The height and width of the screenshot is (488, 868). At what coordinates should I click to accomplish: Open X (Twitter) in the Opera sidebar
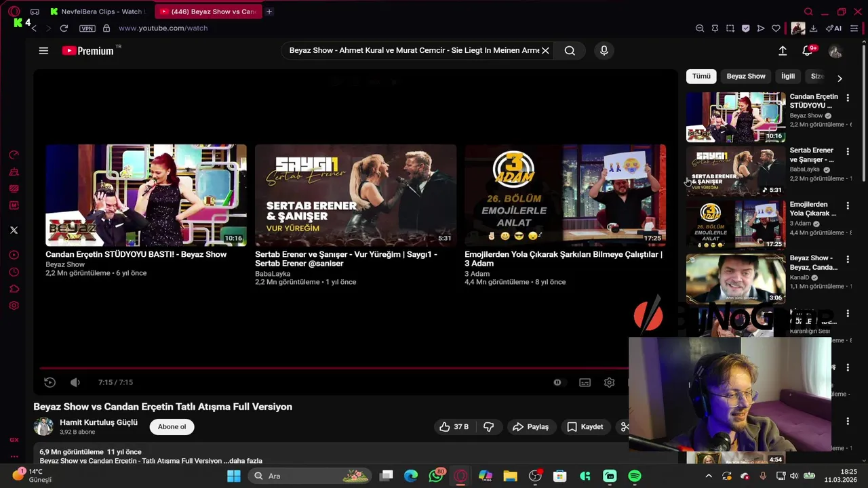tap(14, 230)
